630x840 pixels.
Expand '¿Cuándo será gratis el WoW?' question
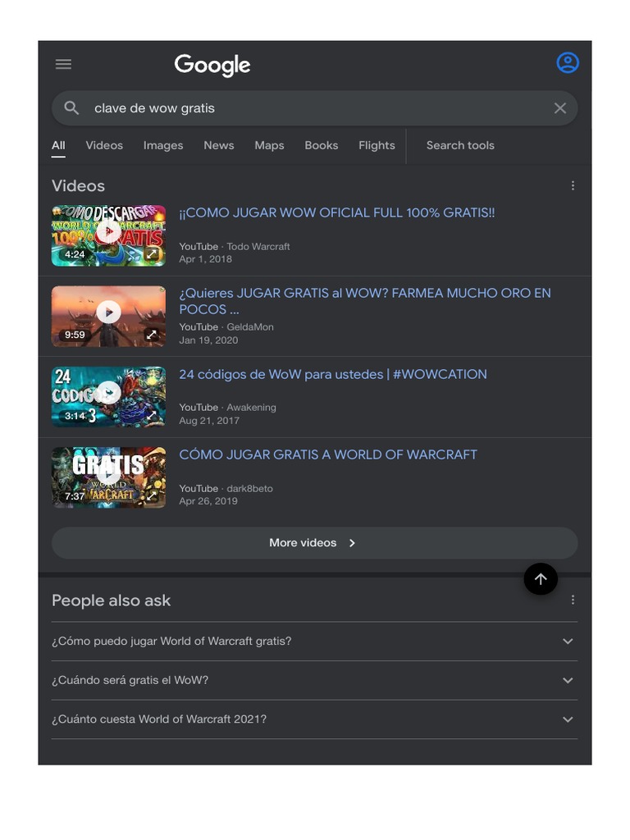coord(314,680)
